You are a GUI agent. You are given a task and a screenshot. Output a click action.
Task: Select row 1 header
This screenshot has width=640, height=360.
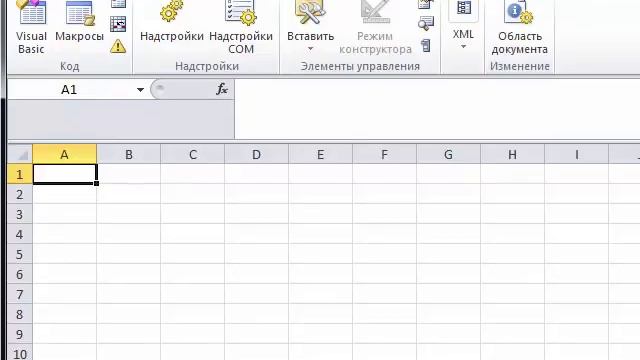pyautogui.click(x=20, y=174)
